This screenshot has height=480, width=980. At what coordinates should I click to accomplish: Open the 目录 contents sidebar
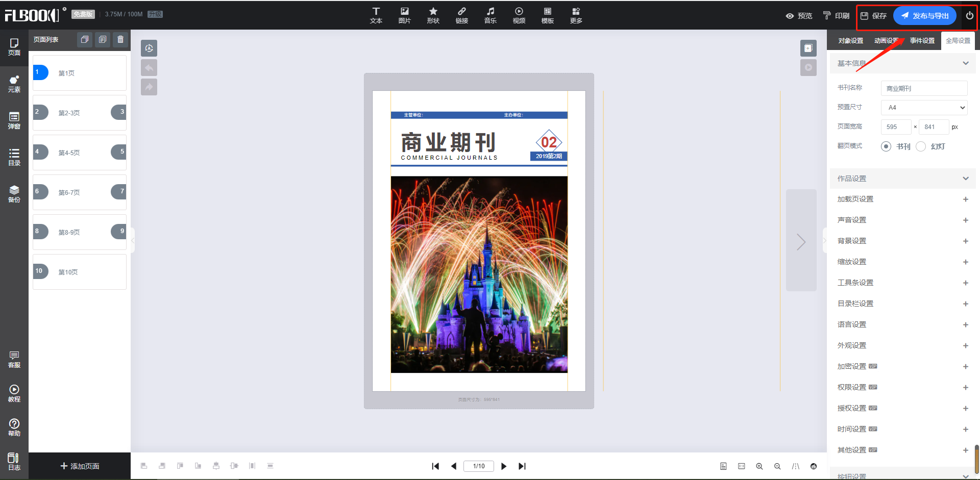pos(14,158)
